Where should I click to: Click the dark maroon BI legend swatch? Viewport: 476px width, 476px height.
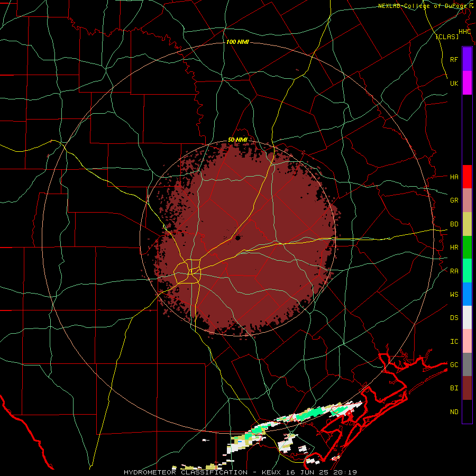pyautogui.click(x=467, y=388)
